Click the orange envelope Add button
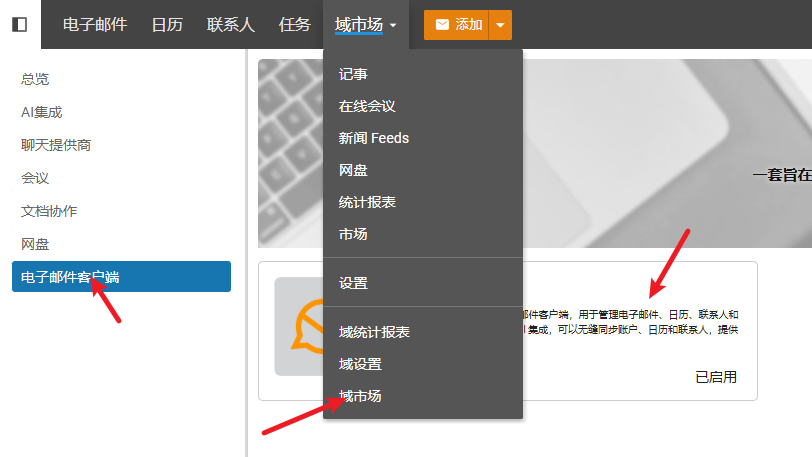812x457 pixels. (457, 25)
